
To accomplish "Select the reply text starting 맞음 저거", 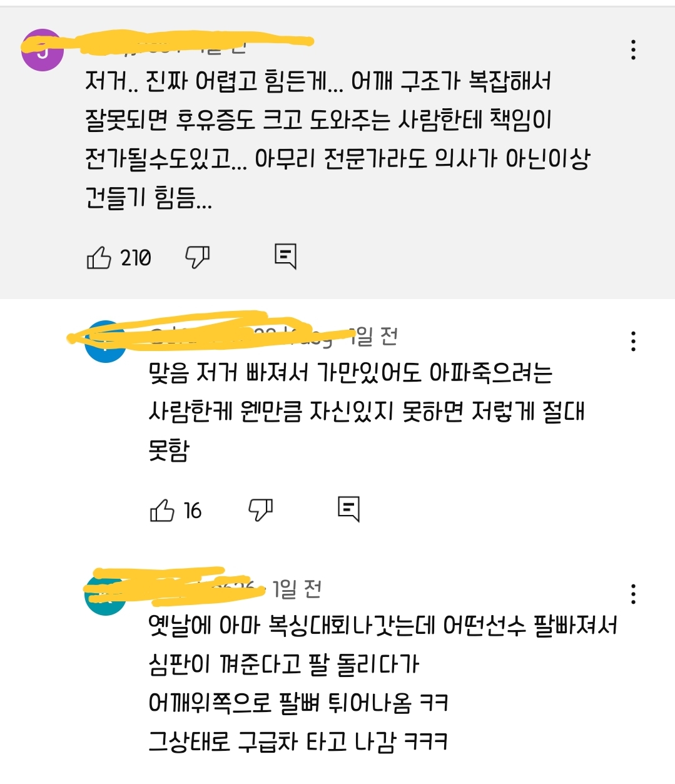I will click(x=367, y=411).
